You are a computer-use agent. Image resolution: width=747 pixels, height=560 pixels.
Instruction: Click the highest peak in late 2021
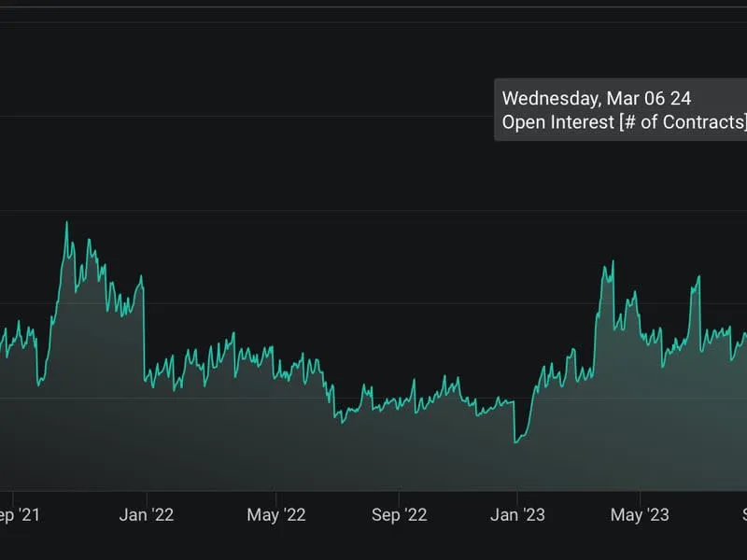tap(66, 223)
